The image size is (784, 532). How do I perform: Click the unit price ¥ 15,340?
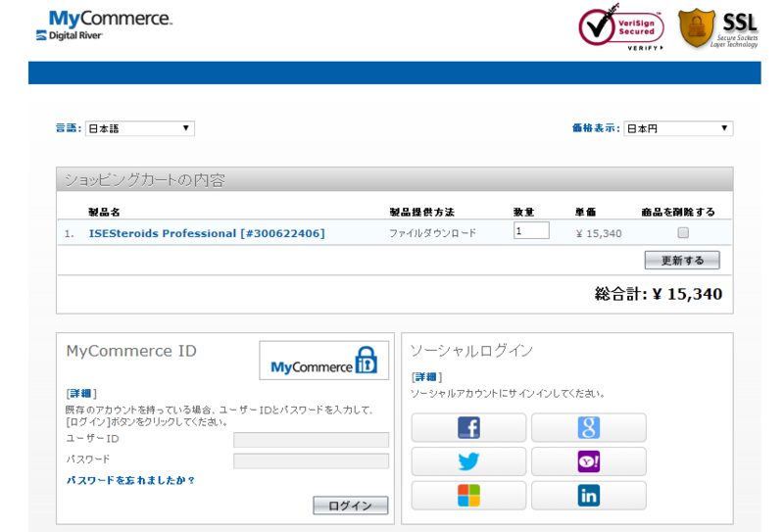click(599, 233)
